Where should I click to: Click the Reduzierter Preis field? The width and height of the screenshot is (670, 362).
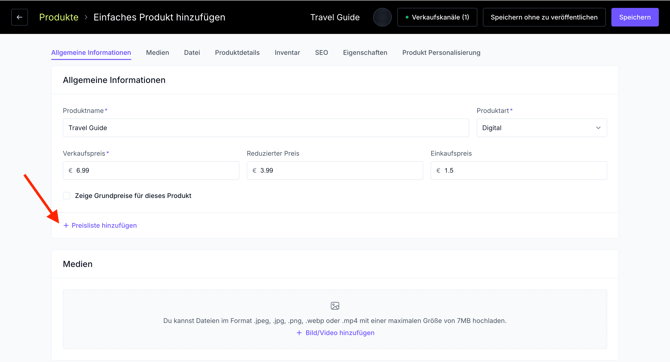click(x=335, y=171)
